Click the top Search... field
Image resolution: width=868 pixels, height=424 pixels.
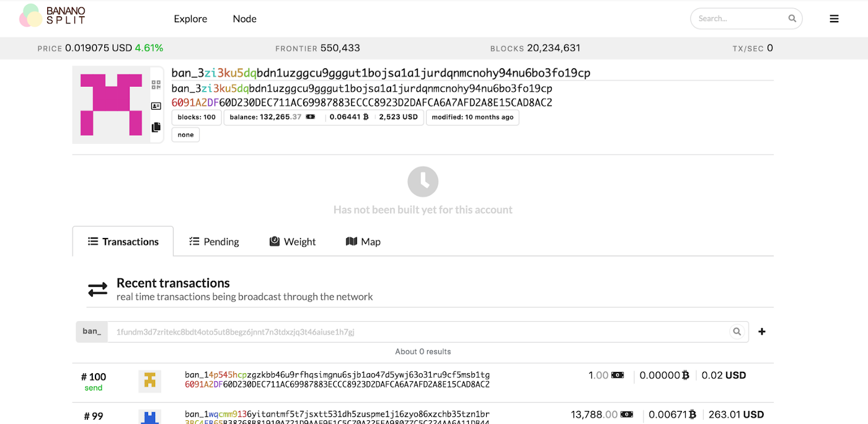pos(741,19)
